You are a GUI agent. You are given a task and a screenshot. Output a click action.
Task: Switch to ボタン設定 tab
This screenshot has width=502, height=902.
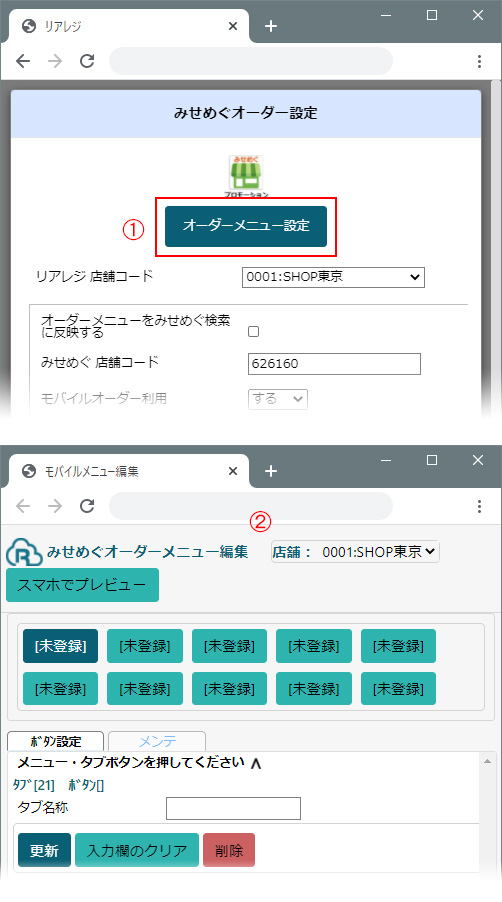click(x=56, y=741)
